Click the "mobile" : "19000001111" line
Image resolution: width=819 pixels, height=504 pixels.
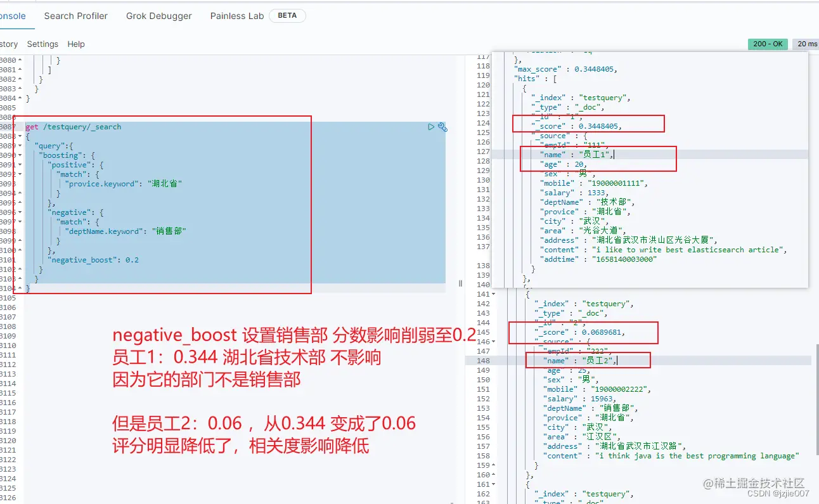(x=595, y=183)
